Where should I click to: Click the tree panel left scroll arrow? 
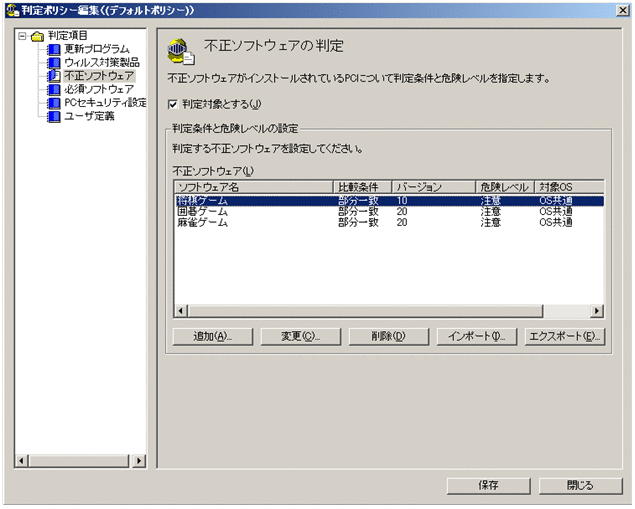(x=21, y=461)
